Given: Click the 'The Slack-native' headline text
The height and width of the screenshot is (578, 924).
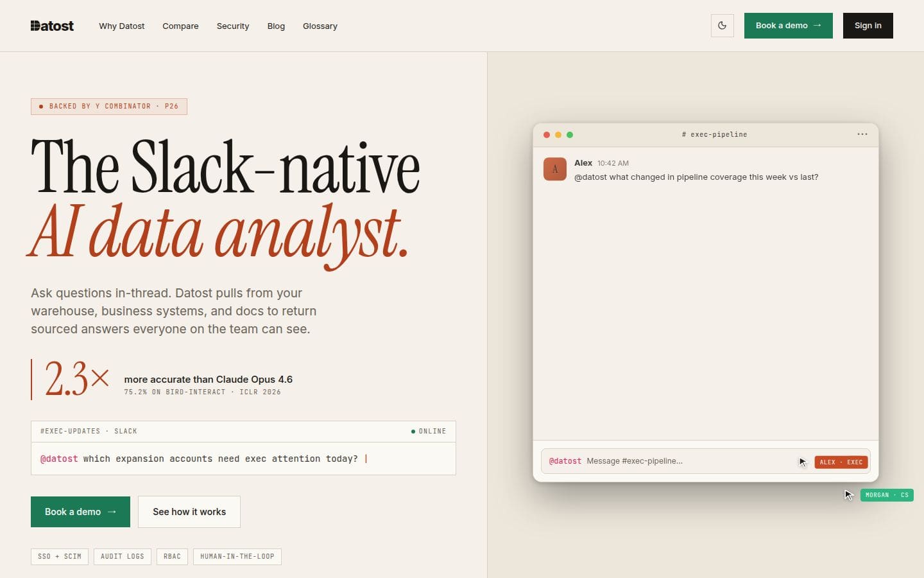Looking at the screenshot, I should (225, 167).
